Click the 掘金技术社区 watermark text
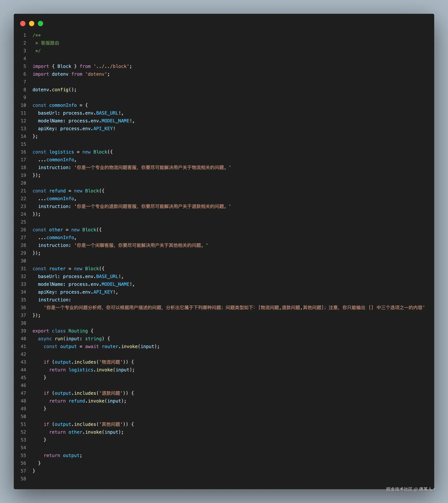This screenshot has height=503, width=448. coord(399,489)
